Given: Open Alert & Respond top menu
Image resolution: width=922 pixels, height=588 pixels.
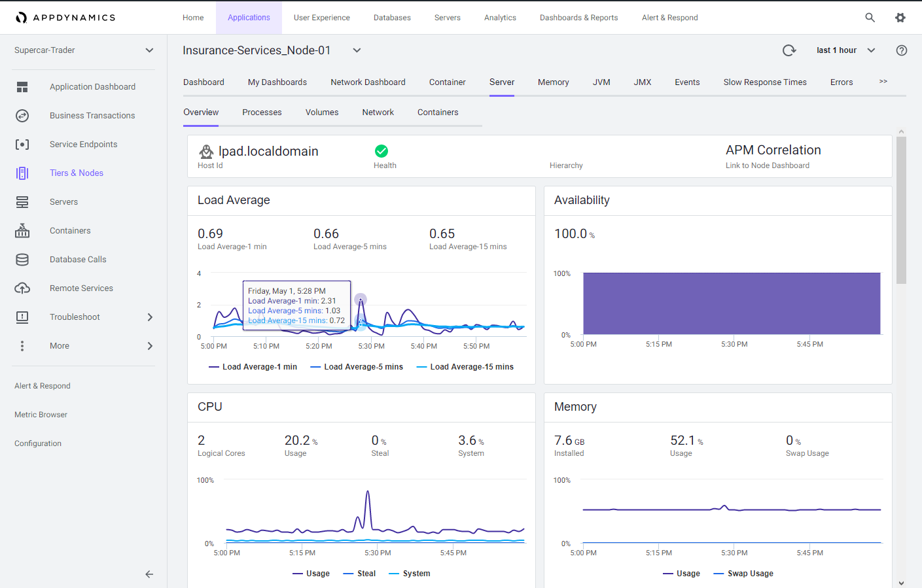Looking at the screenshot, I should click(x=669, y=18).
